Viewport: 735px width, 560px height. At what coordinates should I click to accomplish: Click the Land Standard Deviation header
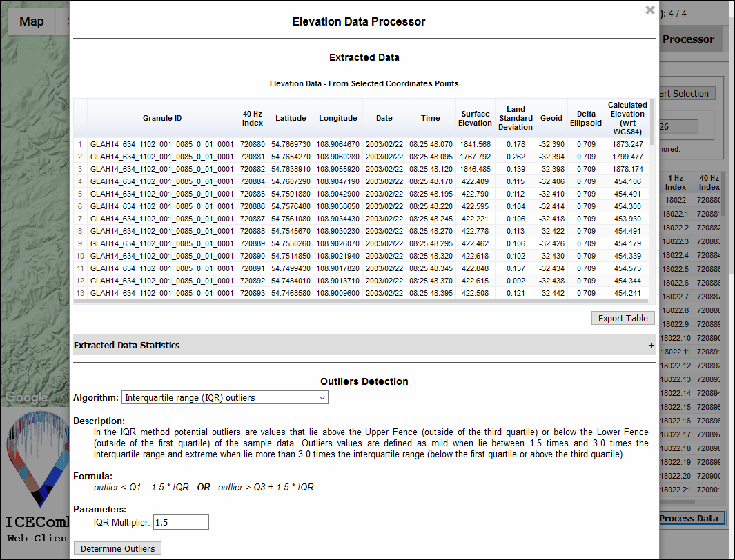(x=516, y=118)
